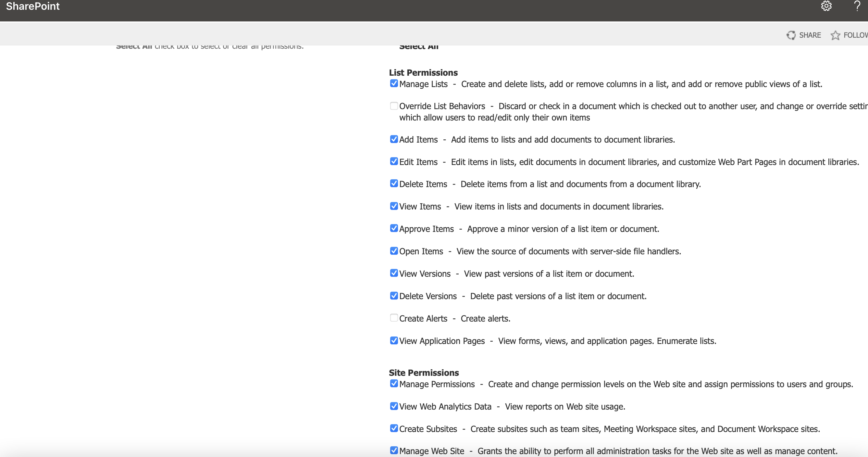Viewport: 868px width, 457px height.
Task: Uncheck the Open Items permission
Action: [394, 251]
